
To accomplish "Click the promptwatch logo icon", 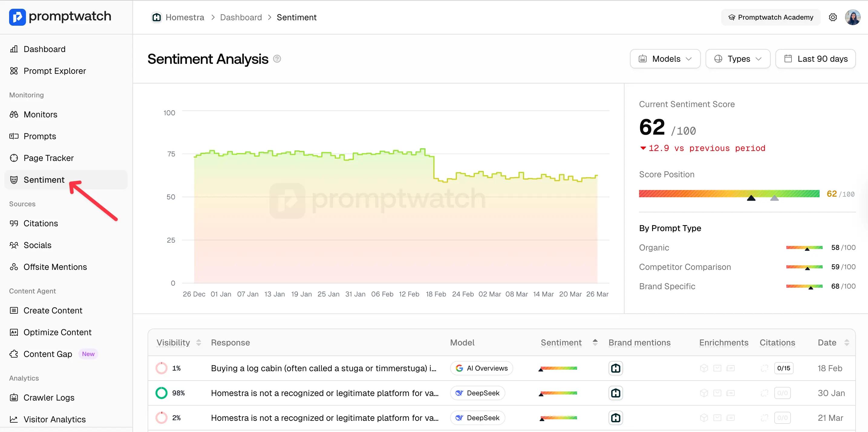I will point(17,17).
